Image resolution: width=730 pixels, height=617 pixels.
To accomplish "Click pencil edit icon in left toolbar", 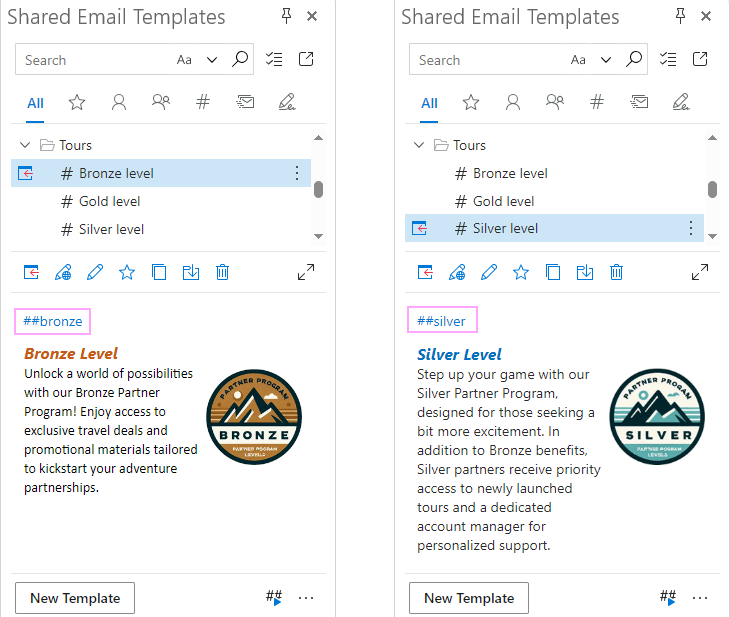I will coord(95,272).
